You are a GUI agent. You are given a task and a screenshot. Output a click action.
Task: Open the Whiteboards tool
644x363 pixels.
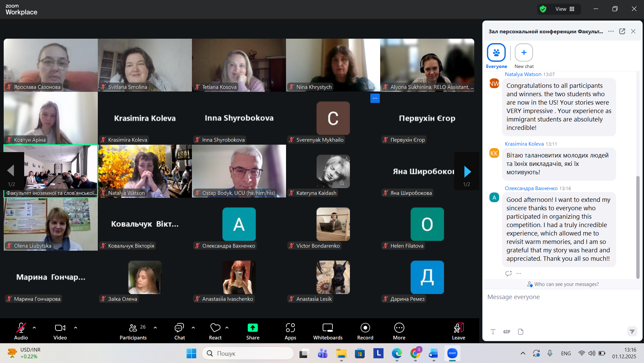[x=328, y=331]
